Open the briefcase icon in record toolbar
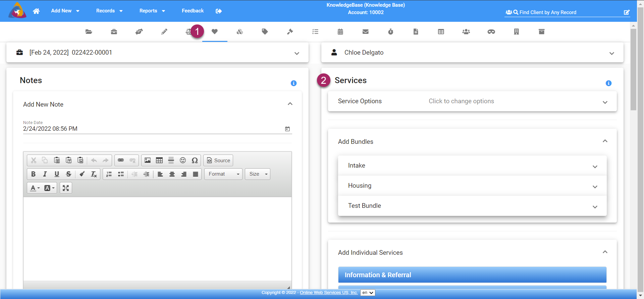The image size is (644, 299). coord(114,32)
